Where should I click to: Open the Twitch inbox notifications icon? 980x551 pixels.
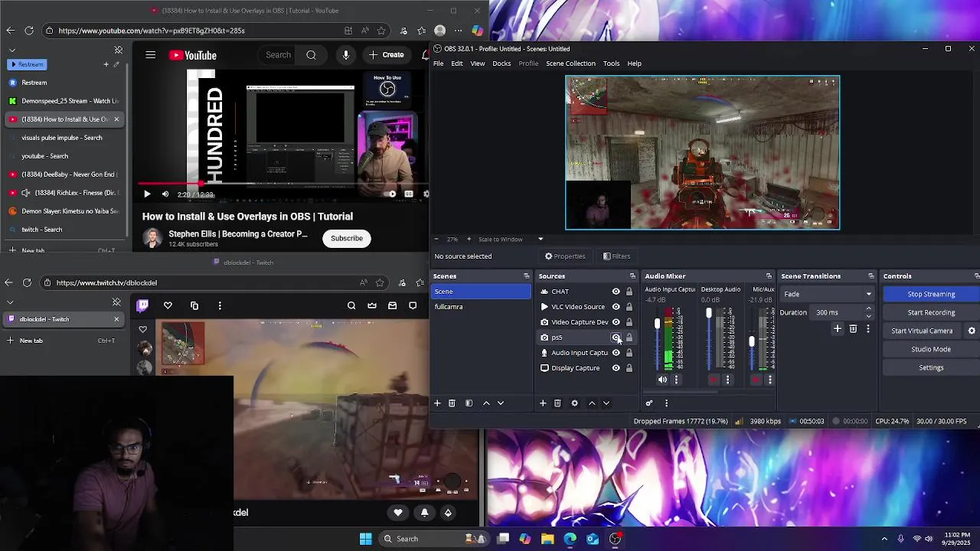point(392,305)
